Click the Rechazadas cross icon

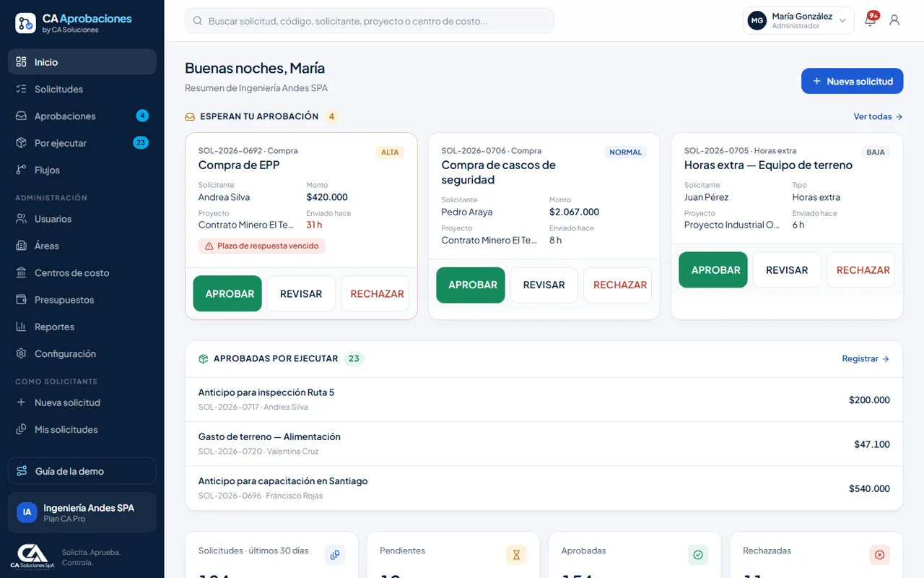pos(879,555)
